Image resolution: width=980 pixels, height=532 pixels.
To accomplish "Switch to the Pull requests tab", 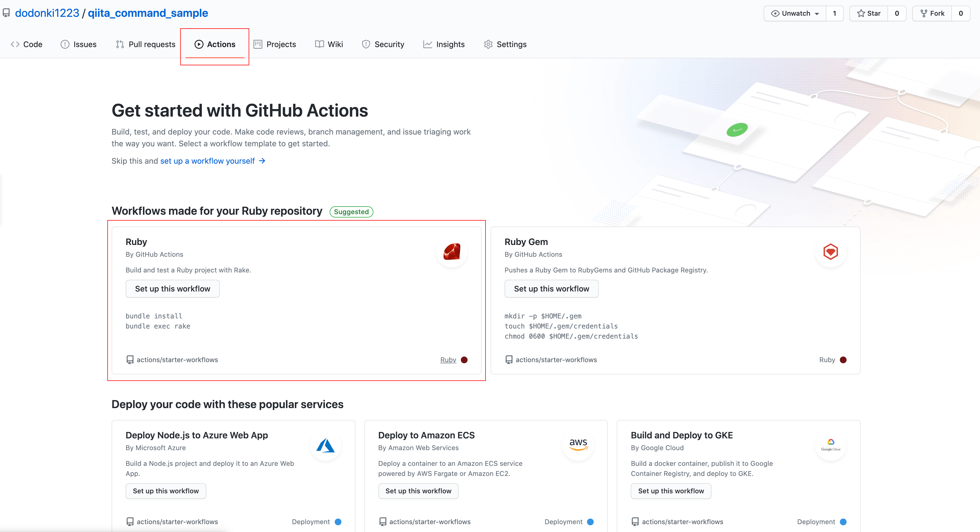I will click(146, 45).
